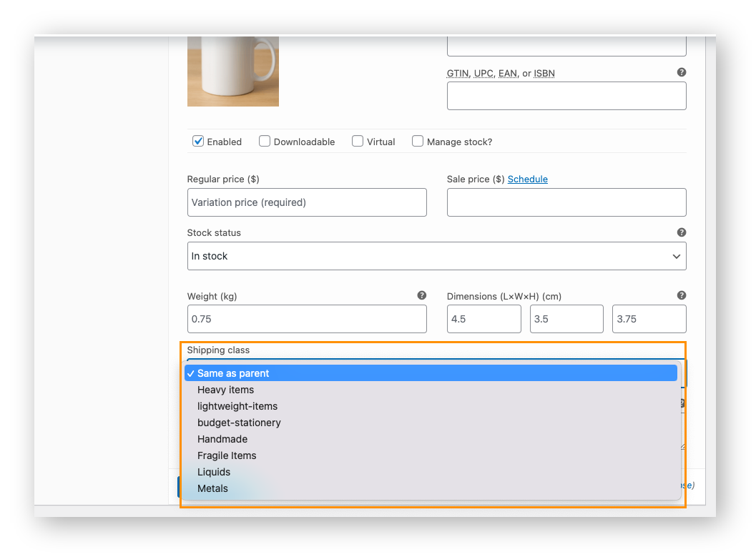Select Same as parent shipping class
Screen dimensions: 756x557
pos(431,373)
